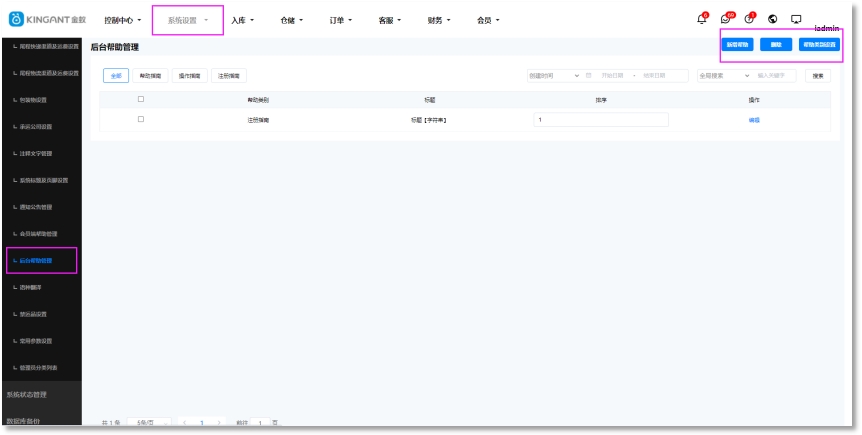The width and height of the screenshot is (862, 435).
Task: Click the 编辑 link in the row
Action: pos(754,120)
